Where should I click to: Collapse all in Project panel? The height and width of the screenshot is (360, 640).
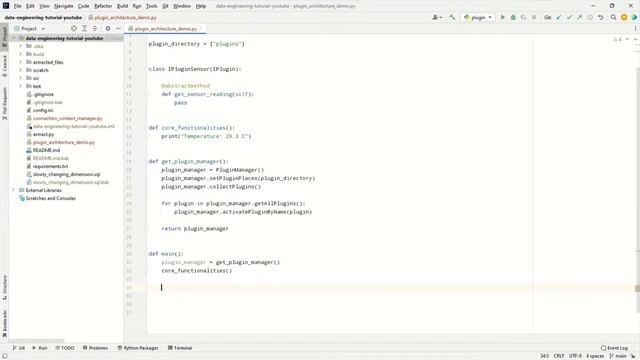(95, 29)
